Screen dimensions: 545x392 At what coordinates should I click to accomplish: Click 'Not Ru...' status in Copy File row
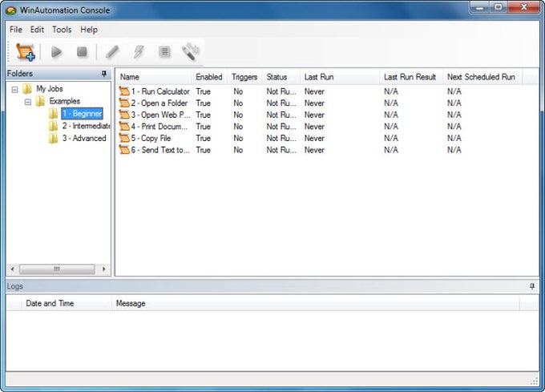(281, 138)
